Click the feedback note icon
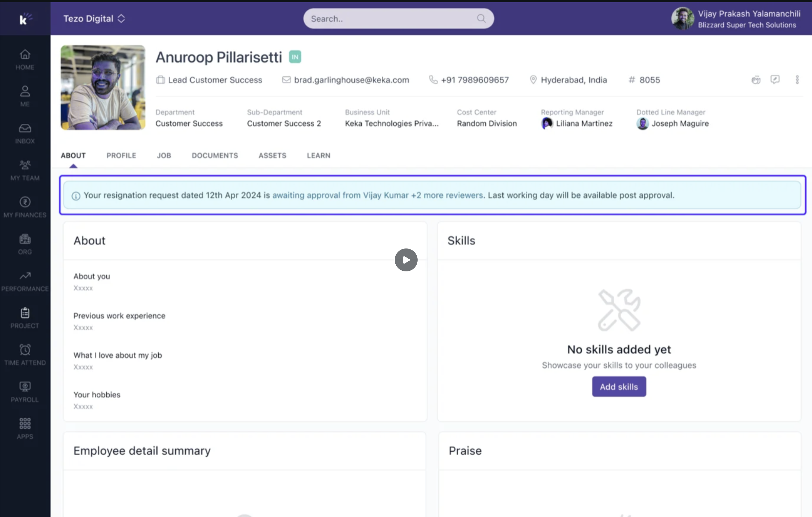 [x=775, y=80]
